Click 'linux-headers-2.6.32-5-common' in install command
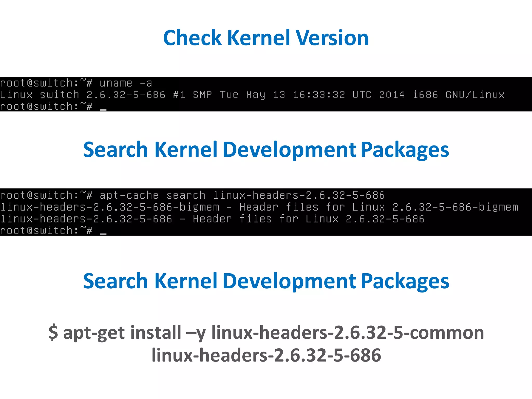 pyautogui.click(x=348, y=332)
